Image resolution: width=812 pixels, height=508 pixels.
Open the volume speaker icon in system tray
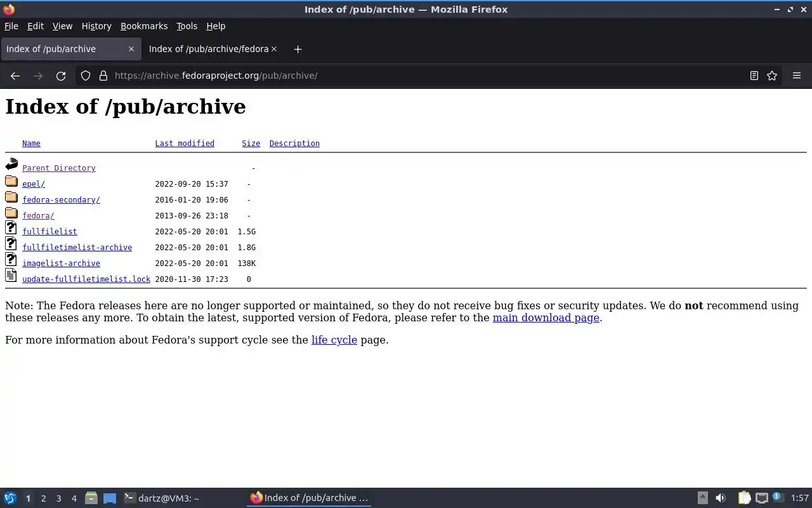tap(721, 498)
